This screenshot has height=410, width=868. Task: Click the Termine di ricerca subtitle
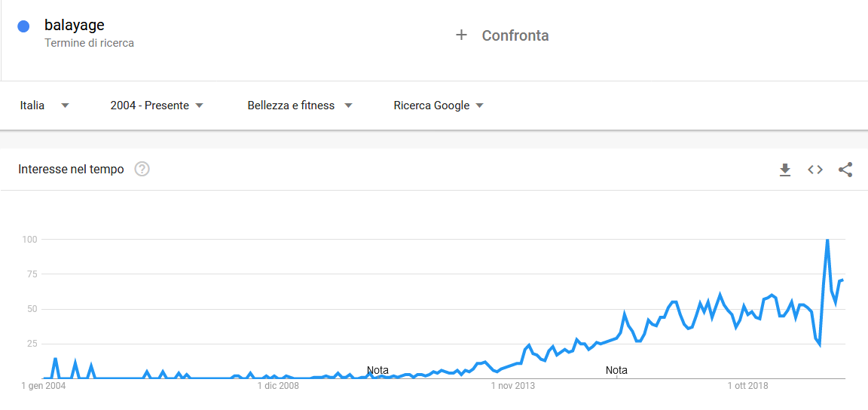pos(89,43)
